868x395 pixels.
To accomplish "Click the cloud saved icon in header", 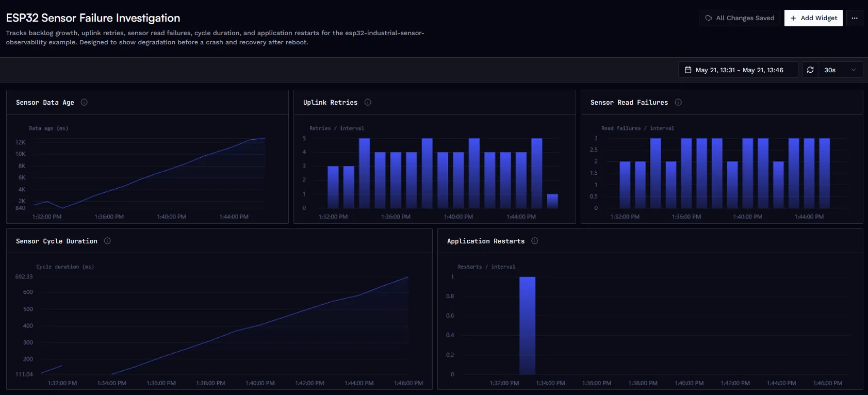I will point(709,18).
